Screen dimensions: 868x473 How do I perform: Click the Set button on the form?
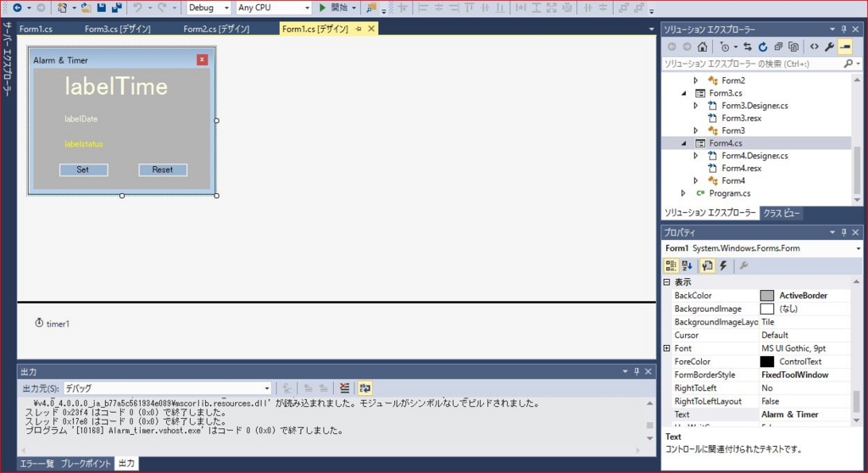click(83, 170)
